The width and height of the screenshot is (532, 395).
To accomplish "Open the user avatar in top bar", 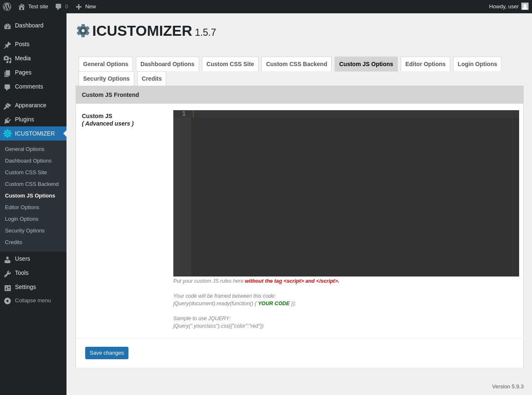I will [x=525, y=6].
